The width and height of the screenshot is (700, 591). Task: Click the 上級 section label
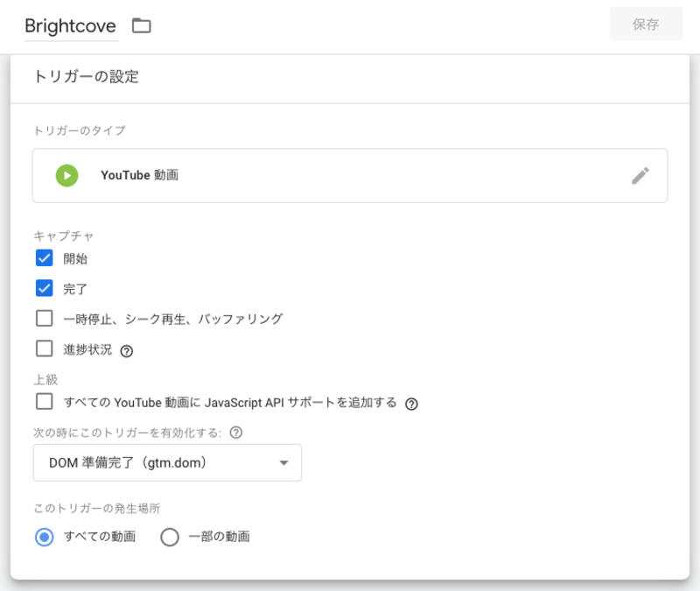pyautogui.click(x=45, y=379)
